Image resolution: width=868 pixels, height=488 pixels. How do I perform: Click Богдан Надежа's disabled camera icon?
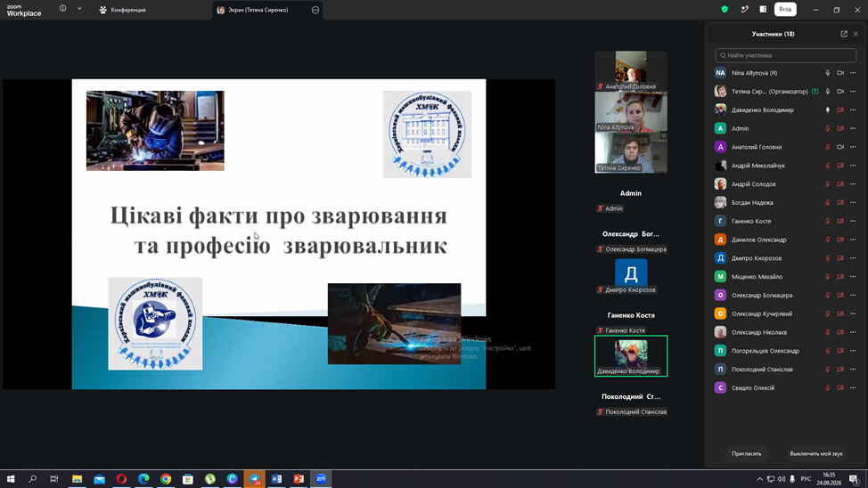tap(840, 202)
